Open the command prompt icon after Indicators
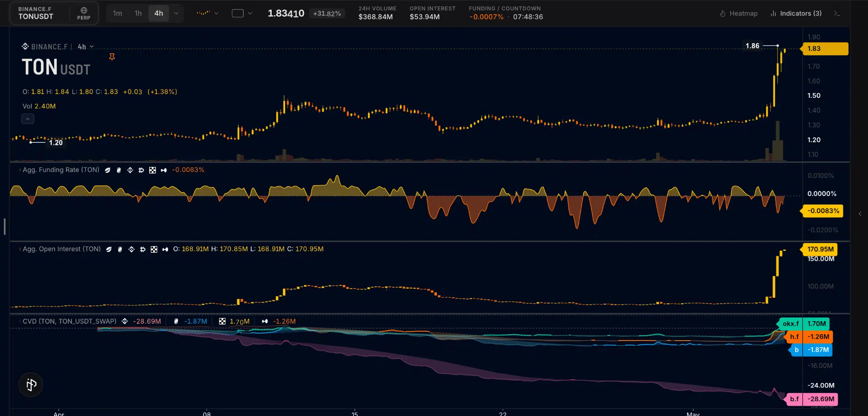Screen dimensions: 868x416 pos(837,14)
